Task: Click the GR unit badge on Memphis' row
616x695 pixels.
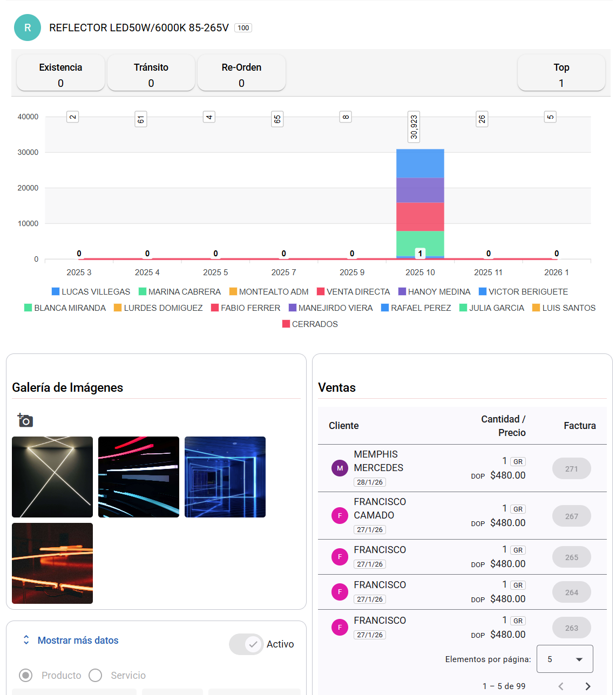Action: [518, 461]
